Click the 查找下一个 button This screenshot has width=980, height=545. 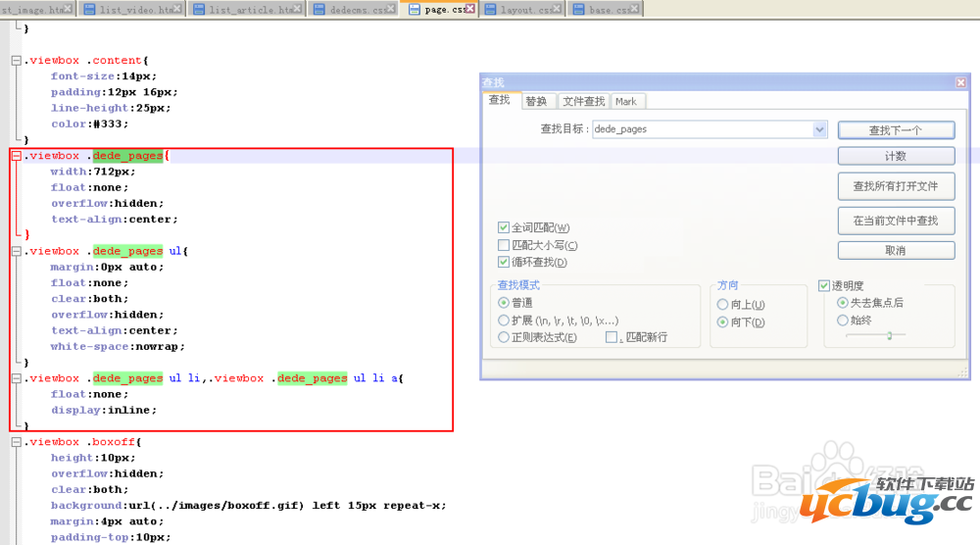[897, 130]
